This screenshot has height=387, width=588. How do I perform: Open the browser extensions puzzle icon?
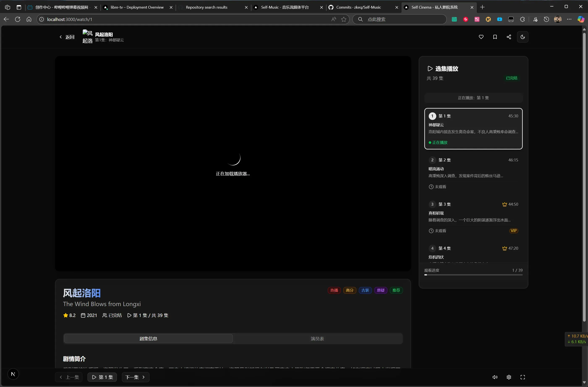pos(522,19)
